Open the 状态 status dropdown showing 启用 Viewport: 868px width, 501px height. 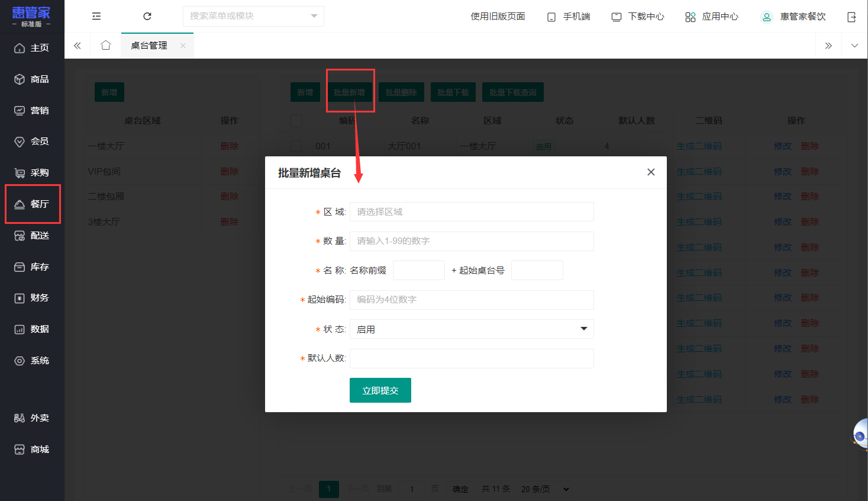coord(472,329)
